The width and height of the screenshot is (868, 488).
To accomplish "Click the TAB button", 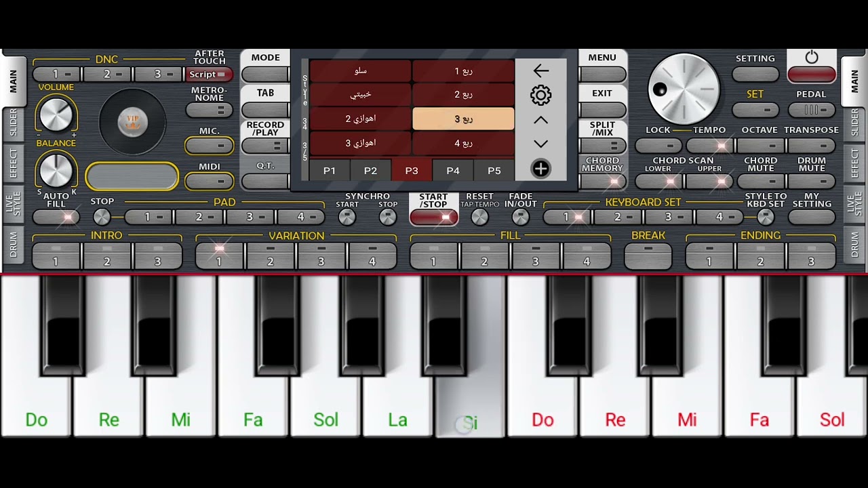I will point(265,108).
